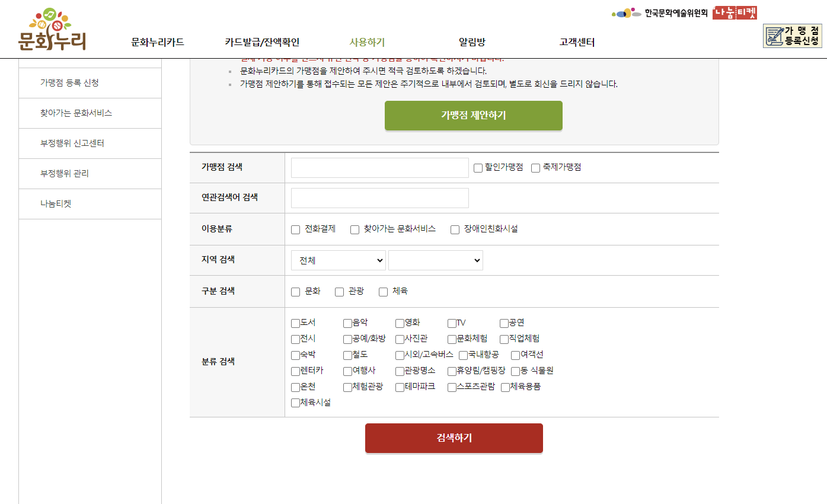The width and height of the screenshot is (827, 504).
Task: Click the 검색하기 button
Action: [454, 438]
